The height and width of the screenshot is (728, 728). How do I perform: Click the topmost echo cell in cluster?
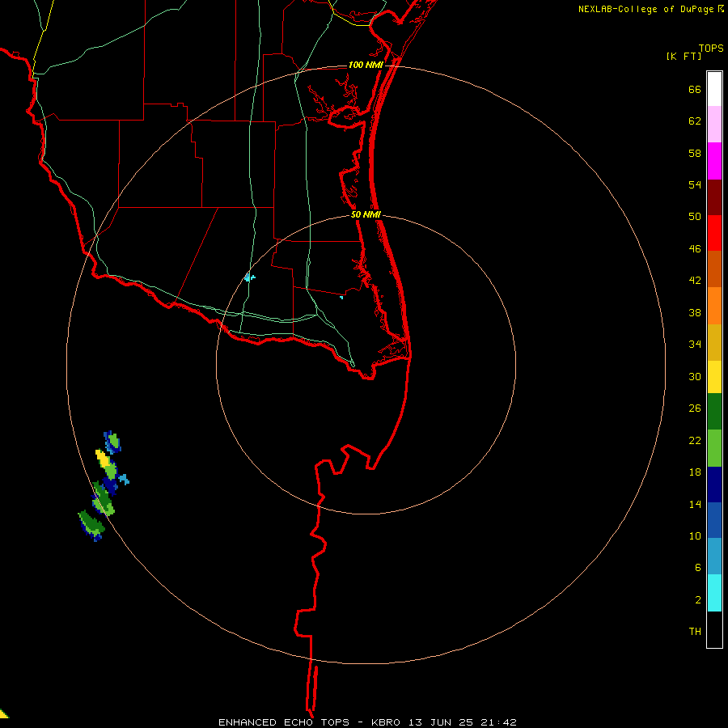point(112,442)
